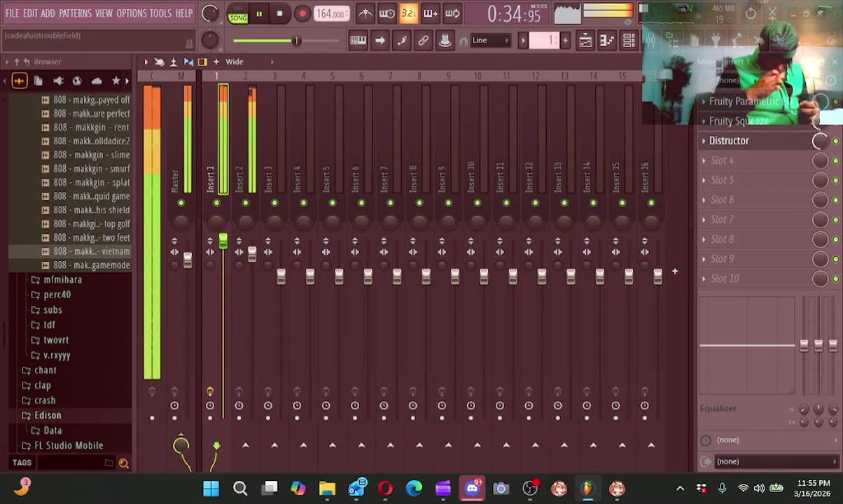Viewport: 843px width, 504px height.
Task: Mute the Insert 2 mixer track
Action: [245, 203]
